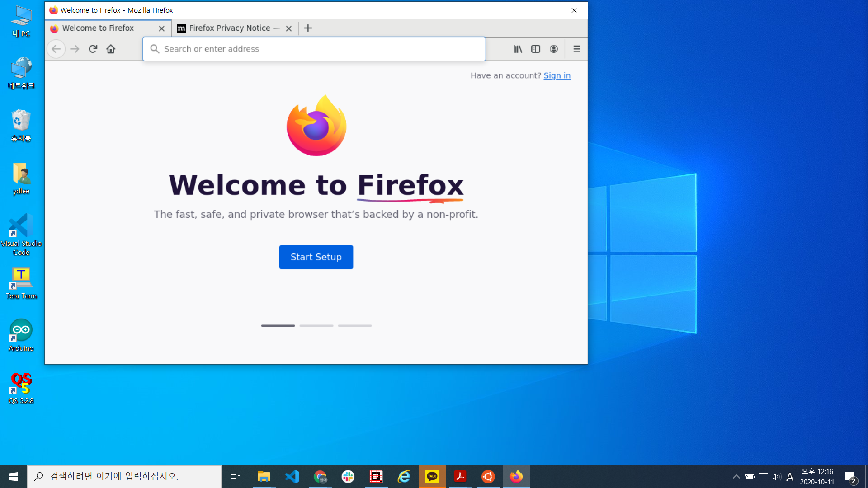Open the Action Center notifications
This screenshot has height=488, width=868.
click(850, 476)
